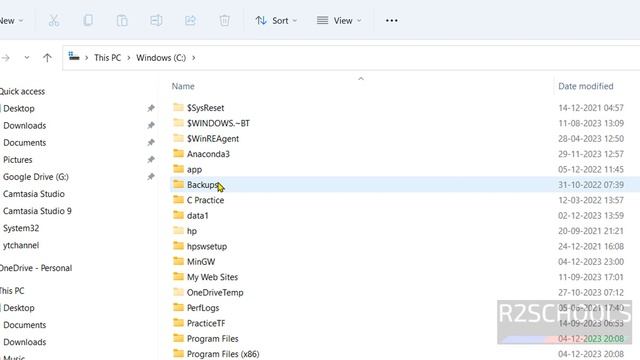Open ytchannel in sidebar
Viewport: 640px width, 360px height.
pyautogui.click(x=21, y=245)
